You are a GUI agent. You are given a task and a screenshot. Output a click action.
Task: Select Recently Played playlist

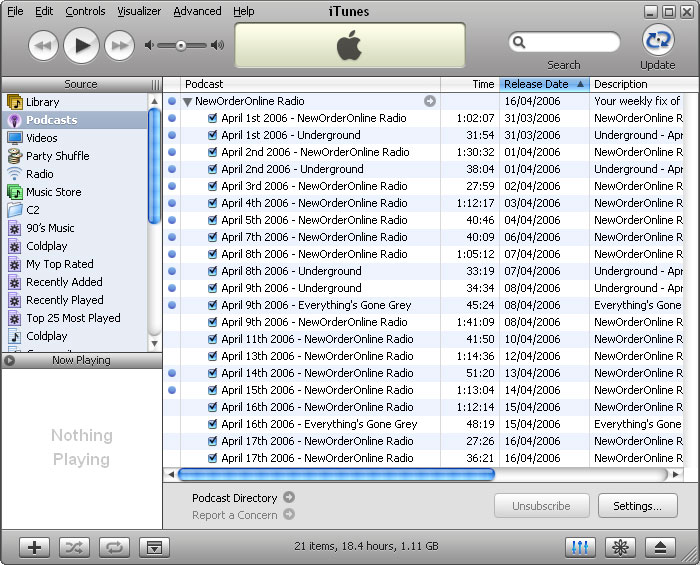click(x=75, y=300)
